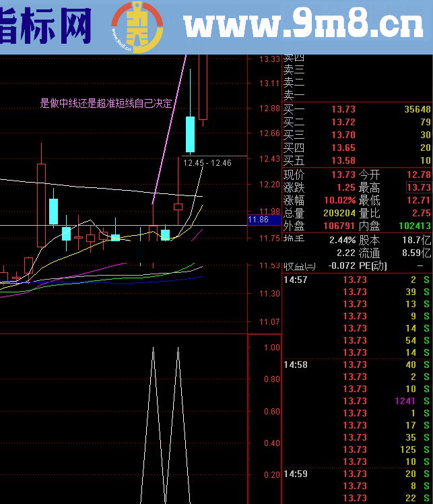The image size is (433, 504).
Task: Select the 流通 value 8.59亿
Action: (x=417, y=253)
